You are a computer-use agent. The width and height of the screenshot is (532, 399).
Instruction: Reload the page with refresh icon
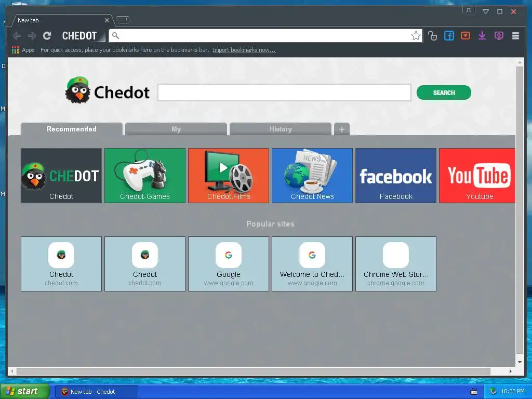(47, 36)
